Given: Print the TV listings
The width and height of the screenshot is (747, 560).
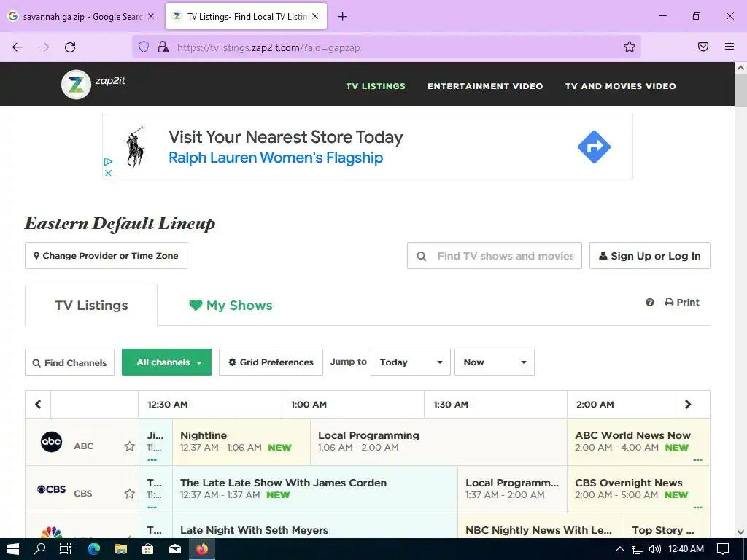Looking at the screenshot, I should [682, 303].
